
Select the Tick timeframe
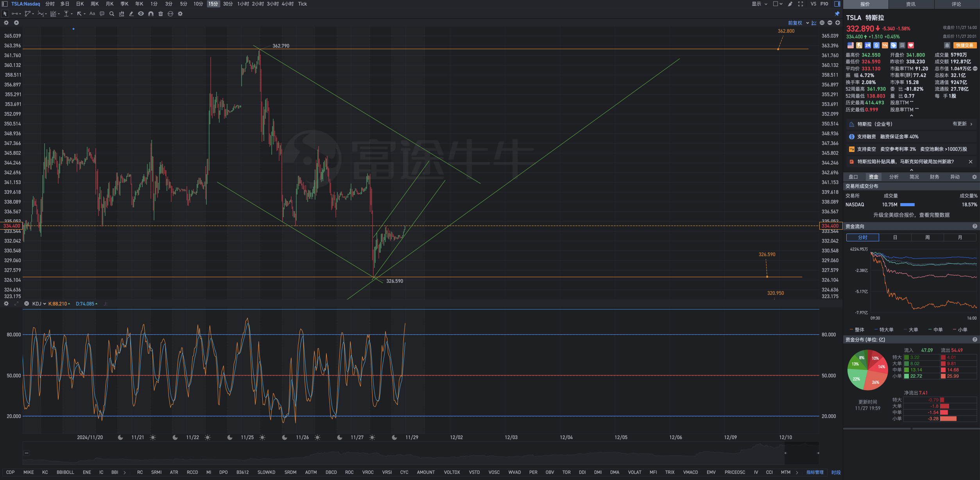[x=303, y=4]
